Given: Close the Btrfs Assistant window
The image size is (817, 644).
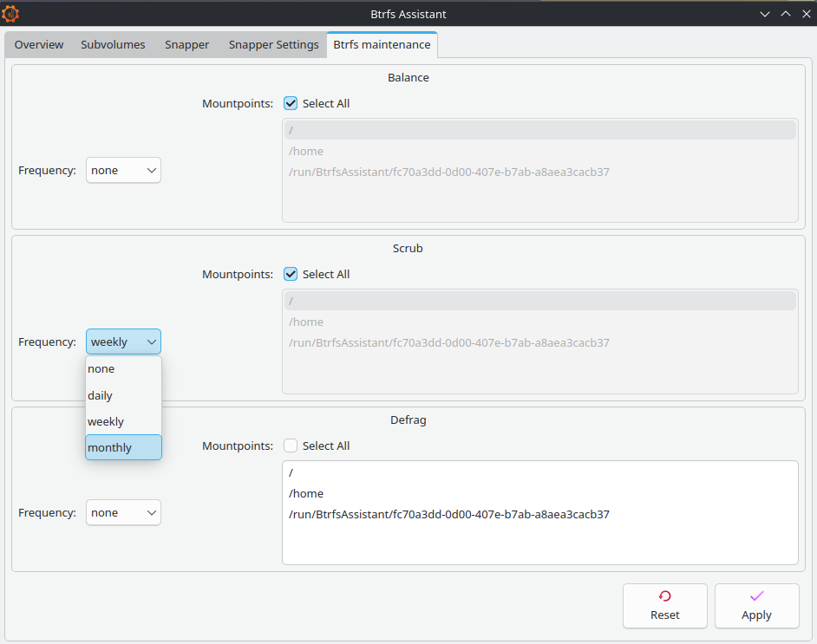Looking at the screenshot, I should pos(807,14).
